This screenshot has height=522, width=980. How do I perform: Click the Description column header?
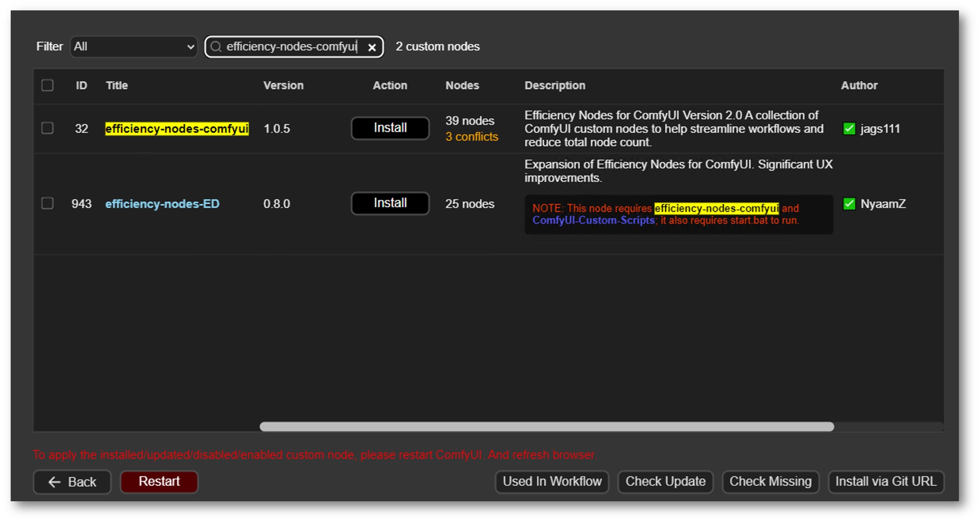555,85
